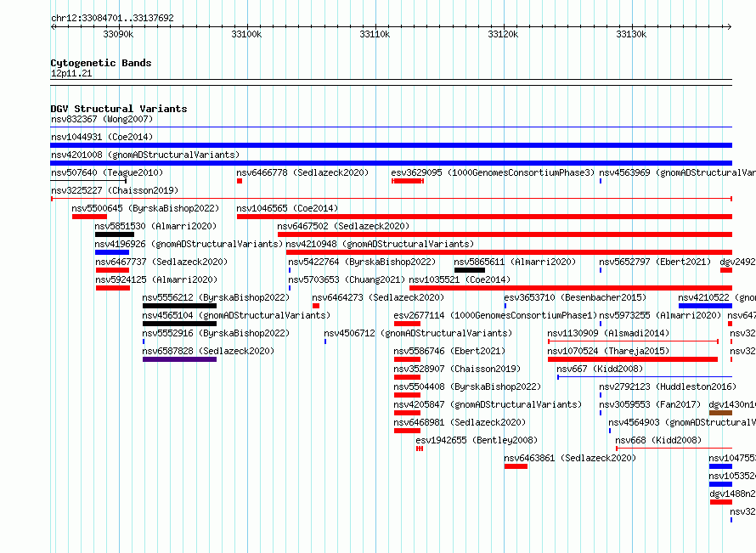Select the nsv1044931 (Coe2014) blue bar
756x553 pixels.
click(x=391, y=145)
